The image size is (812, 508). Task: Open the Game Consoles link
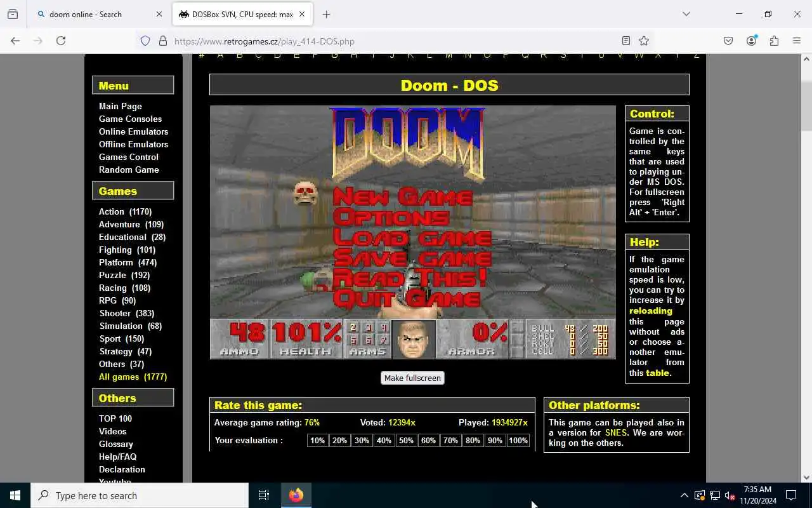pos(130,119)
